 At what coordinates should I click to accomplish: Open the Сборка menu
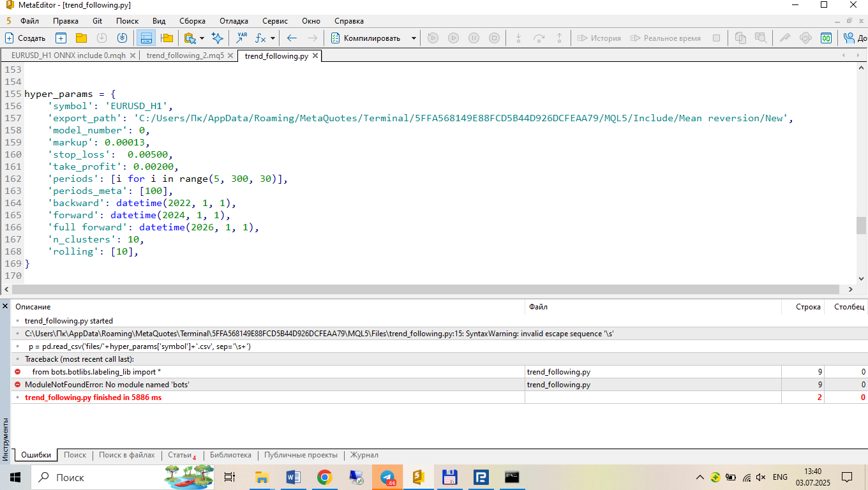click(x=192, y=21)
